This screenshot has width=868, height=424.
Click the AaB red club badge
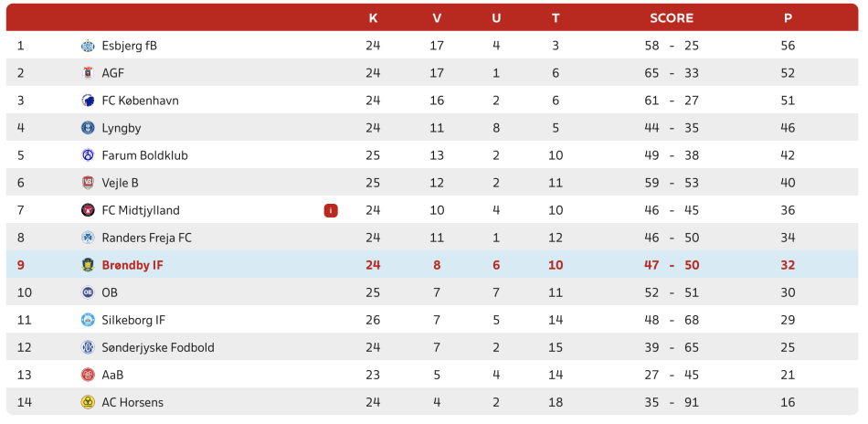point(88,375)
